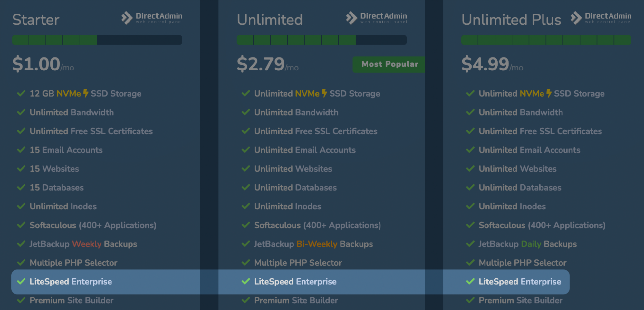
Task: Click the checkmark beside JetBackup Bi-Weekly Backups
Action: (x=246, y=244)
